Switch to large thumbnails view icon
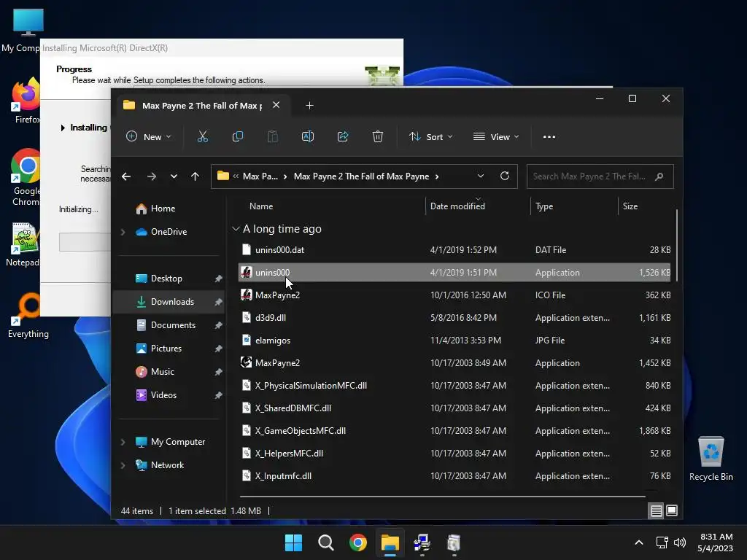Image resolution: width=747 pixels, height=560 pixels. [672, 511]
